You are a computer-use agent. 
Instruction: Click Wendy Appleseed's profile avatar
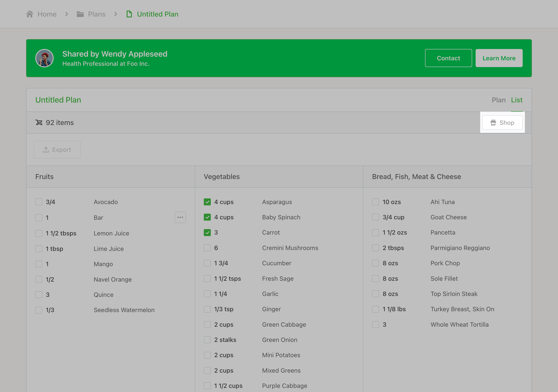tap(44, 58)
